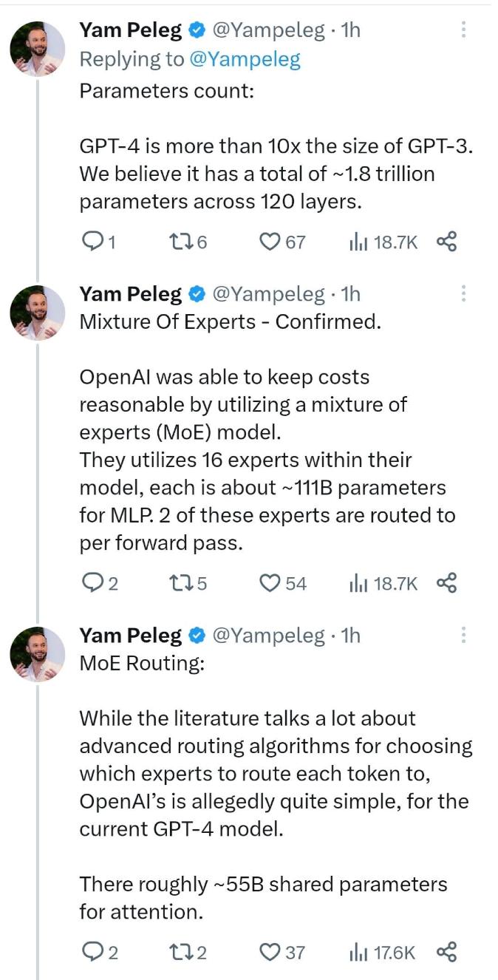View analytics of Mixture Of Experts tweet
This screenshot has height=980, width=498.
pos(383,583)
